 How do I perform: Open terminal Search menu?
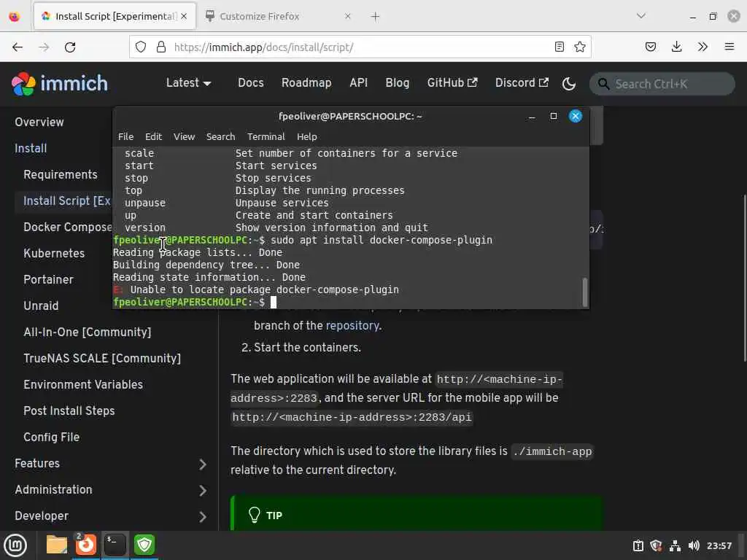[x=220, y=136]
